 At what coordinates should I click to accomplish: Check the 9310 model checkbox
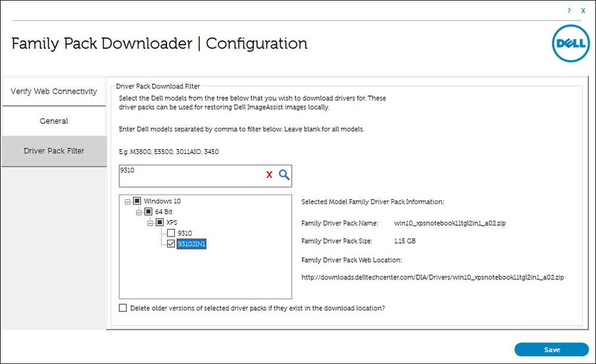point(171,233)
